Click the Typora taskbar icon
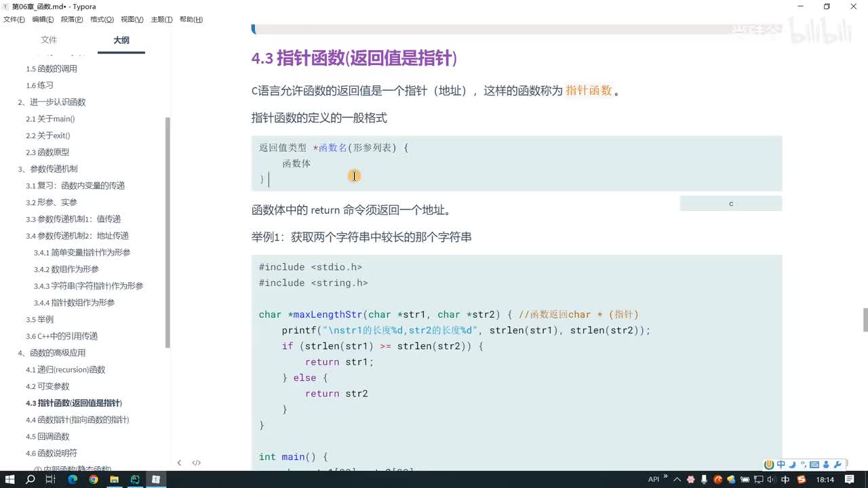The width and height of the screenshot is (868, 488). tap(155, 479)
